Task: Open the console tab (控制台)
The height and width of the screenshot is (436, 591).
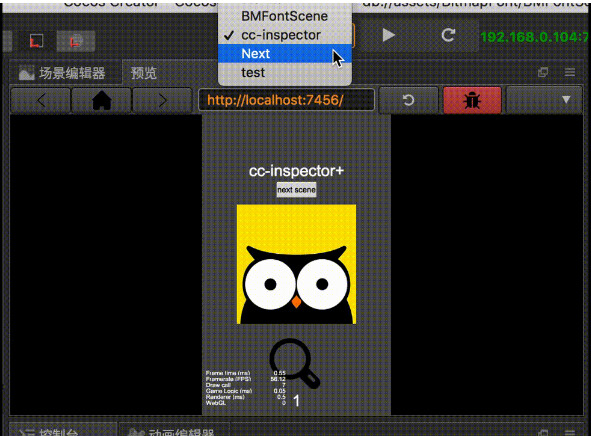Action: [x=63, y=430]
